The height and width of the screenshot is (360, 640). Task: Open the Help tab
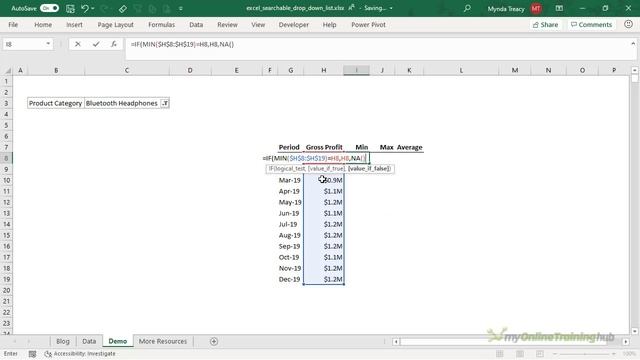pos(329,24)
